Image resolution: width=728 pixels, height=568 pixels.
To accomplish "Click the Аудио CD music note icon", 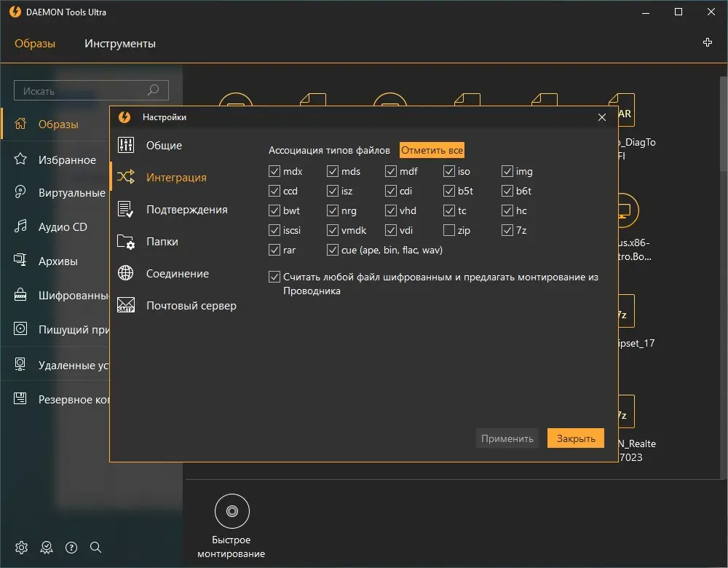I will 20,226.
